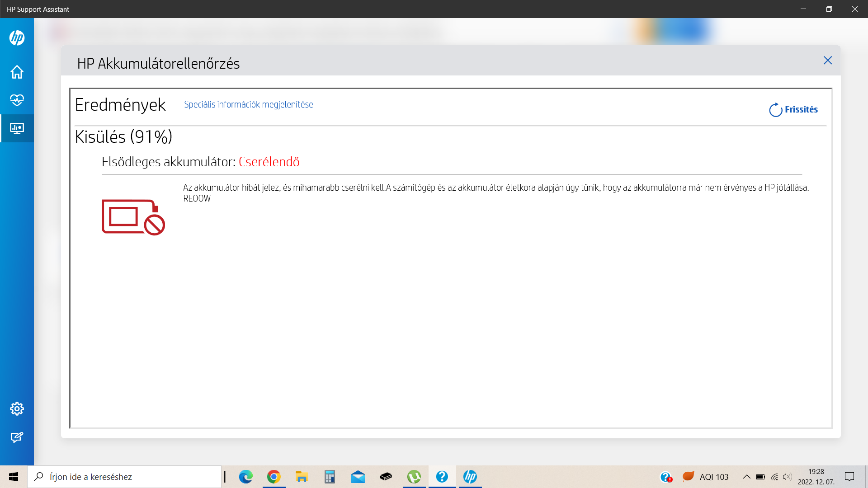The height and width of the screenshot is (488, 868).
Task: Open the black box app taskbar icon
Action: (386, 477)
